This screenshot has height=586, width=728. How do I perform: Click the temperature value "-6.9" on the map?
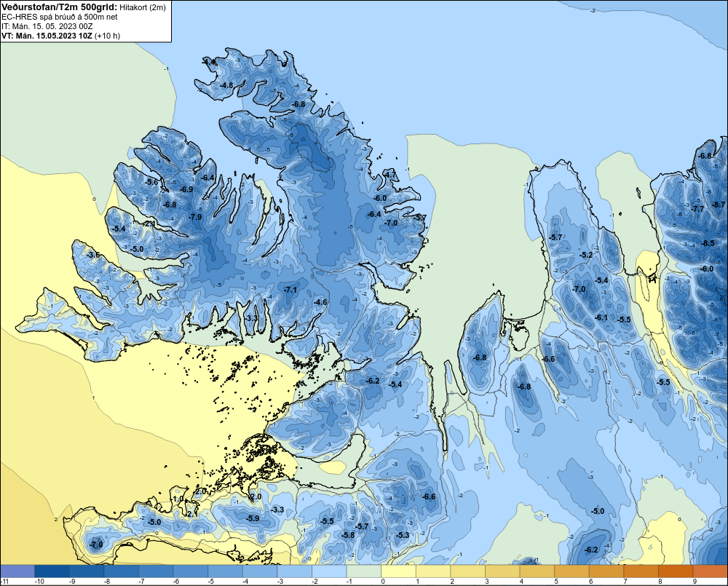coord(186,189)
